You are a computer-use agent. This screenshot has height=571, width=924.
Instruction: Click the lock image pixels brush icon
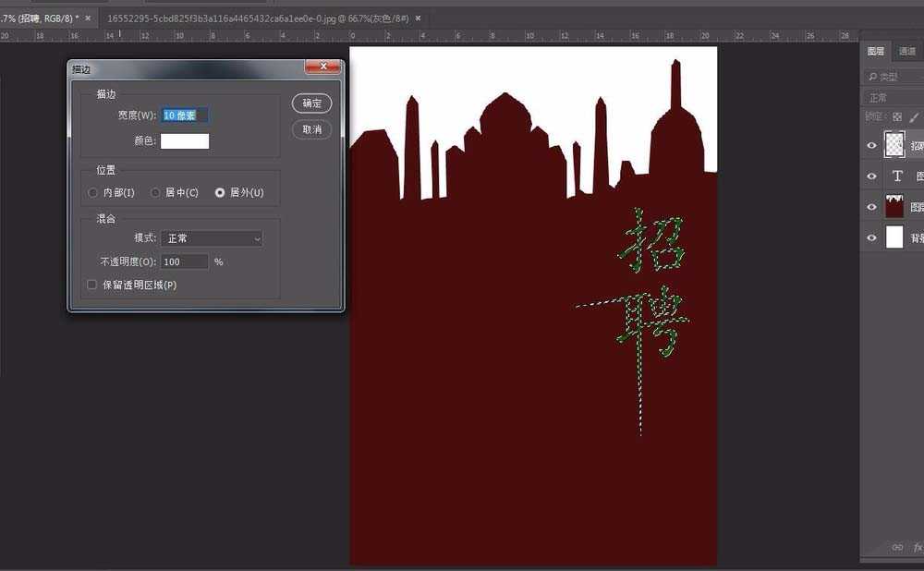pyautogui.click(x=914, y=117)
